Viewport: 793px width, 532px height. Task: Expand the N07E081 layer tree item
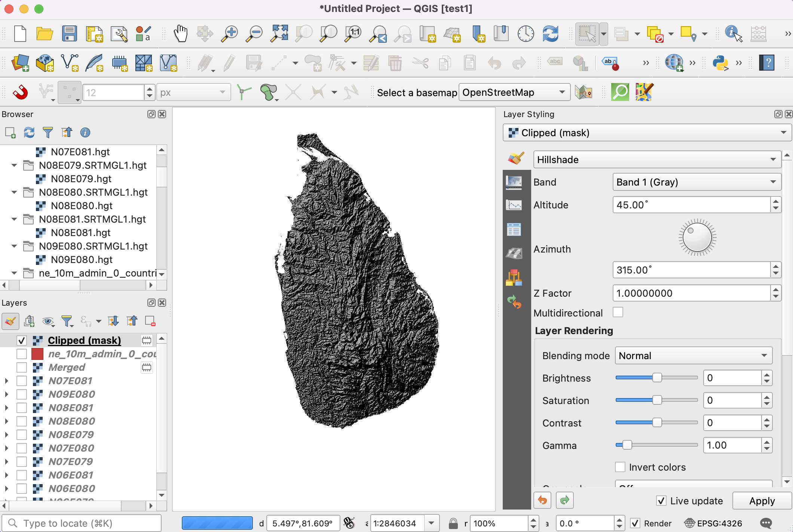coord(6,381)
